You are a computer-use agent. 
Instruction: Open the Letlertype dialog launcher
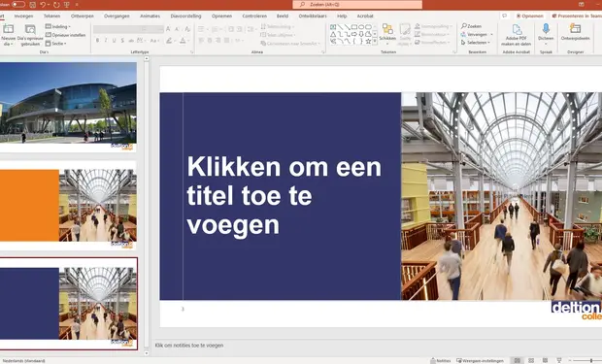click(191, 51)
